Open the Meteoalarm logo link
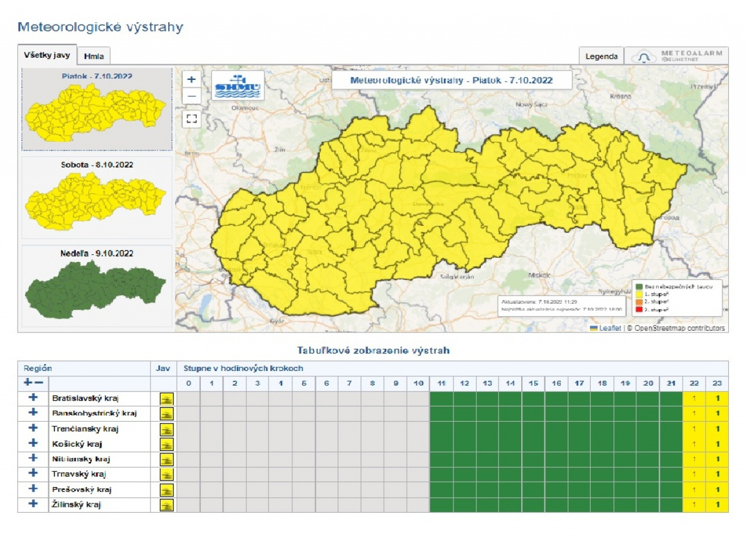This screenshot has height=560, width=747. tap(677, 56)
